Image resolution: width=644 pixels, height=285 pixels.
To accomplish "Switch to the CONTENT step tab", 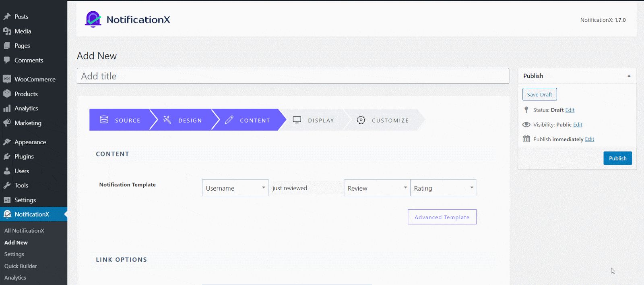I will [248, 120].
